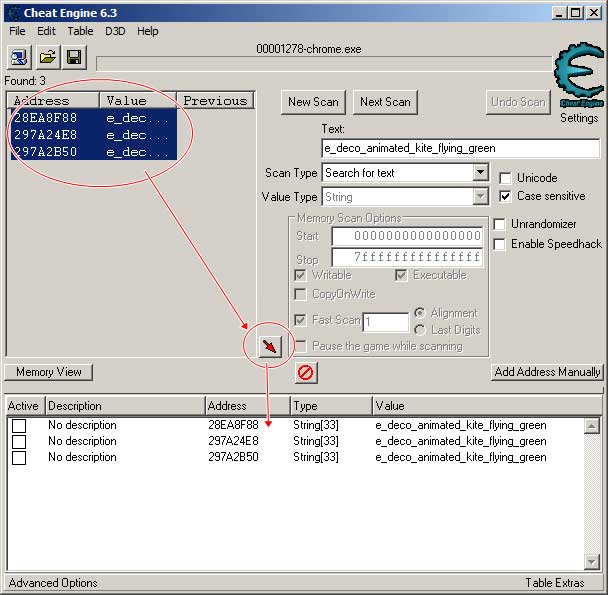Click the New Scan button
Image resolution: width=608 pixels, height=595 pixels.
click(x=313, y=102)
